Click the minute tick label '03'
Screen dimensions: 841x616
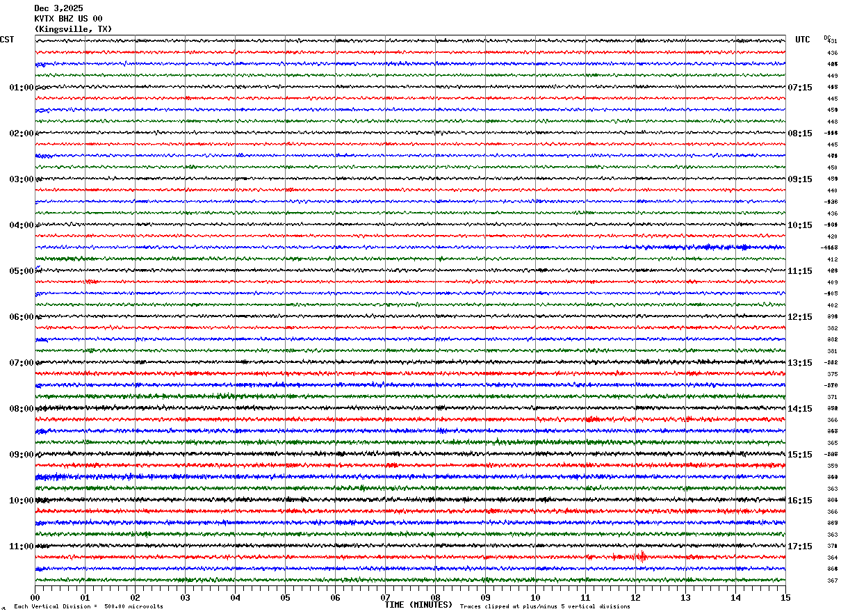tap(185, 597)
